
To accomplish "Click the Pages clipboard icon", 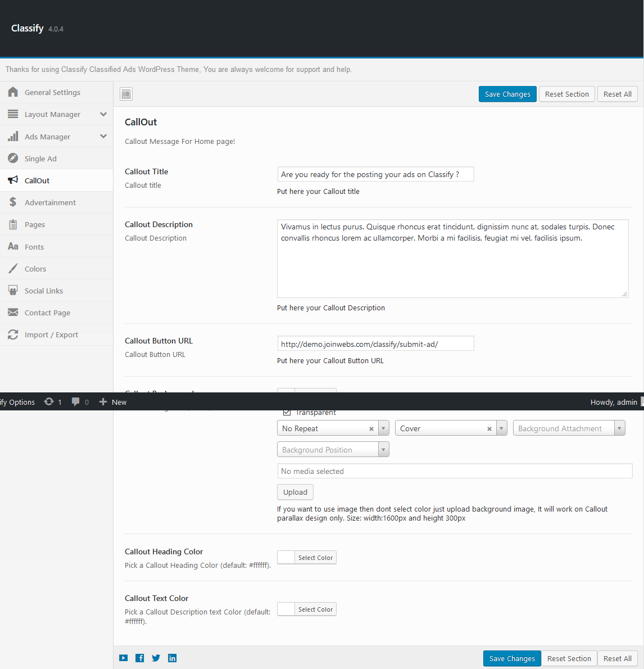I will [x=13, y=224].
